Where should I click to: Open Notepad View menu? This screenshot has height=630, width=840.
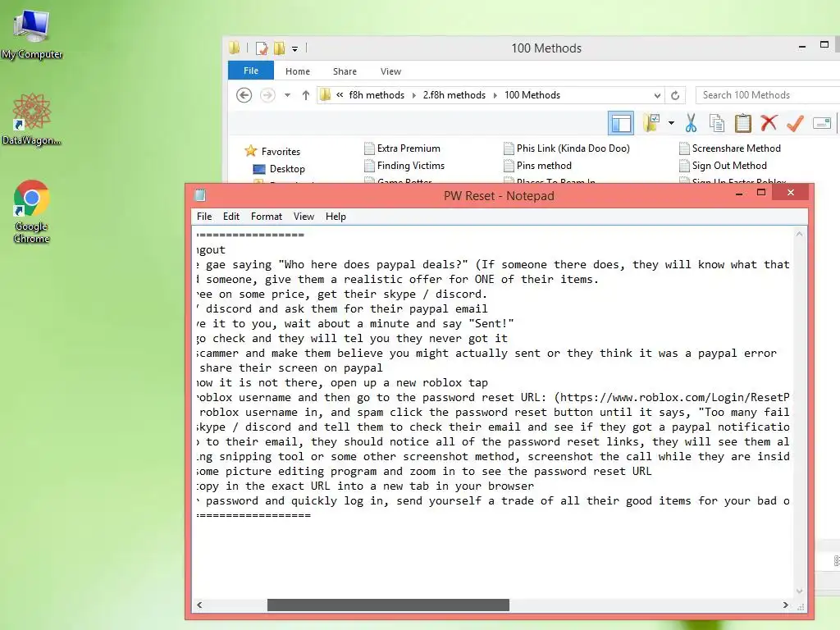click(304, 217)
